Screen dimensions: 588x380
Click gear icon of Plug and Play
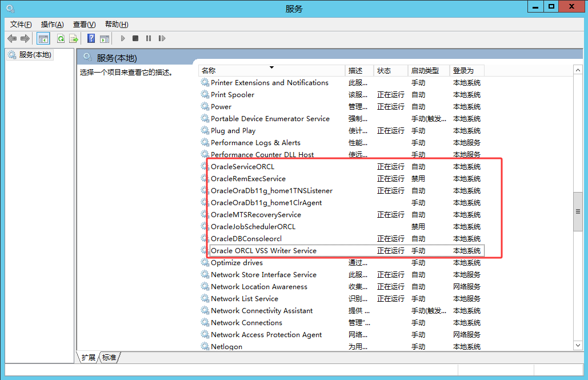(x=205, y=130)
